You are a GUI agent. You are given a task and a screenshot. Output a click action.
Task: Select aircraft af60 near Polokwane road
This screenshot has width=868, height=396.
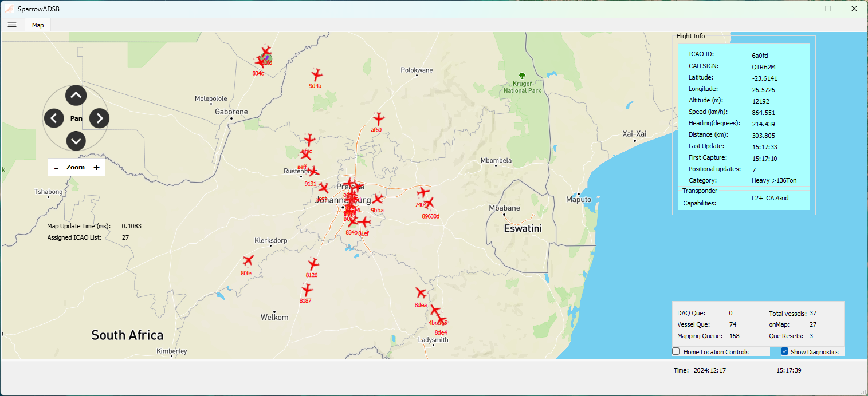(x=378, y=119)
